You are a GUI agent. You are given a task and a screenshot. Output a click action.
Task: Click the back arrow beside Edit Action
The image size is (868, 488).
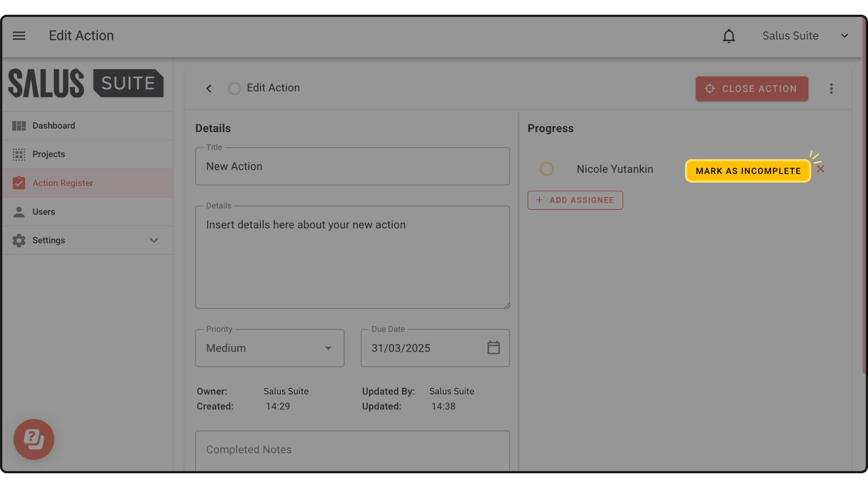coord(209,88)
